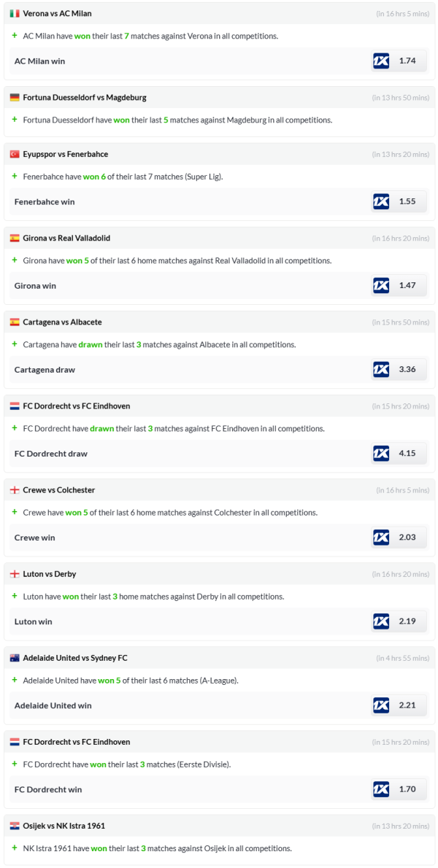Click green plus beside Crewe home wins stat

15,512
